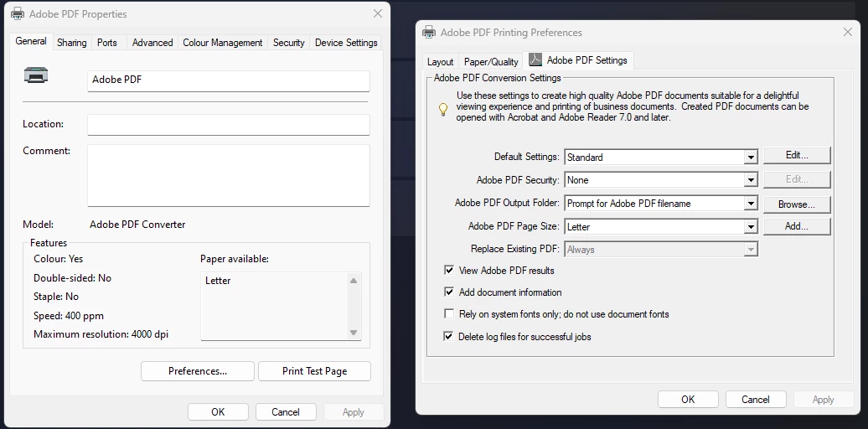The height and width of the screenshot is (429, 868).
Task: Open the Adobe PDF Page Size dropdown
Action: point(751,226)
